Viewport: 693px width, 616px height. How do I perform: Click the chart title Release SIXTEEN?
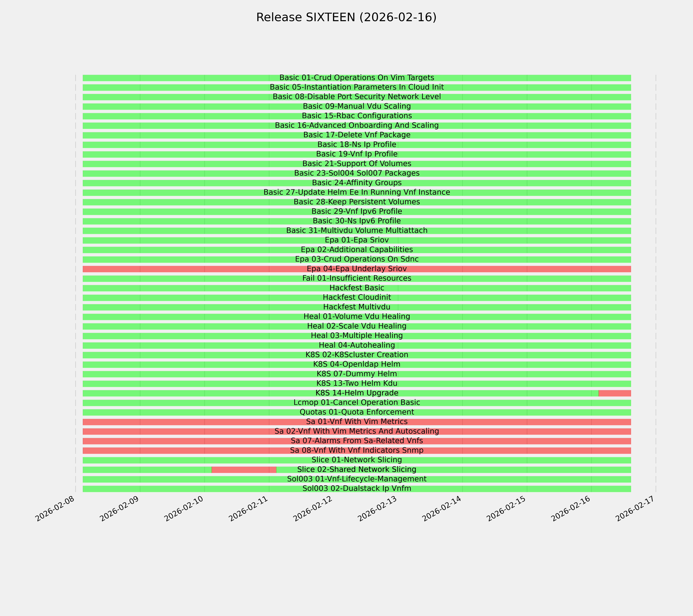pos(346,17)
